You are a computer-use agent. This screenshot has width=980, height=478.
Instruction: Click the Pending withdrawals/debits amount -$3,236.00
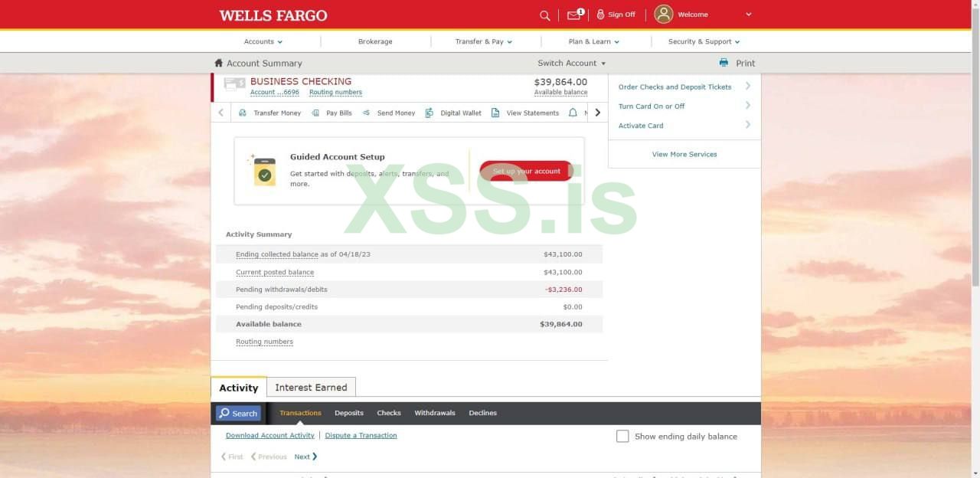point(563,290)
